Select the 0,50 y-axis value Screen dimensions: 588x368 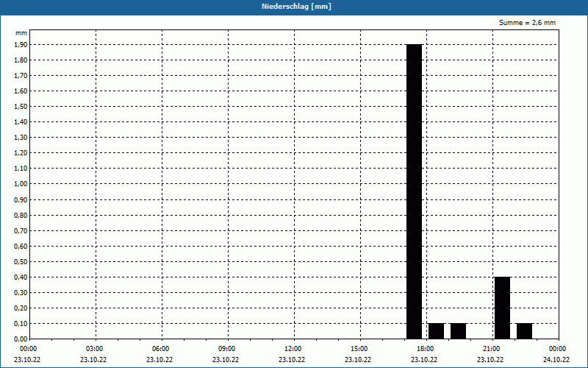pos(21,262)
